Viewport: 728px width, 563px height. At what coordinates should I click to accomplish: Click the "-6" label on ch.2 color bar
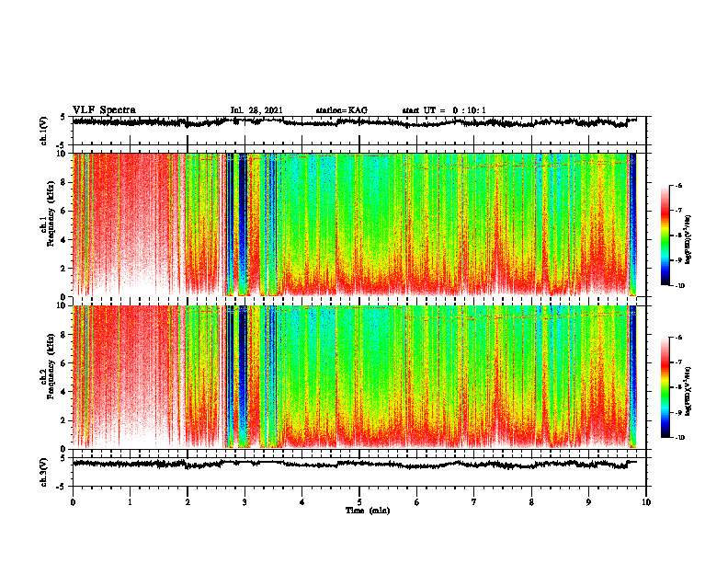tap(677, 338)
